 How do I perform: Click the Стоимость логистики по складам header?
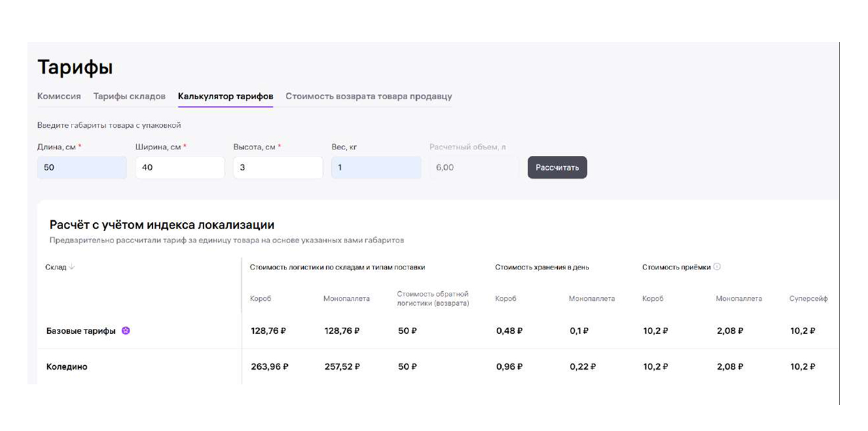pos(337,267)
